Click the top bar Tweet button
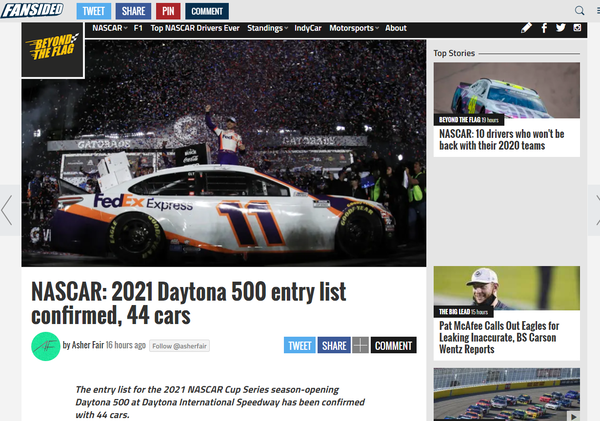Screen dimensions: 600x421 [x=94, y=11]
